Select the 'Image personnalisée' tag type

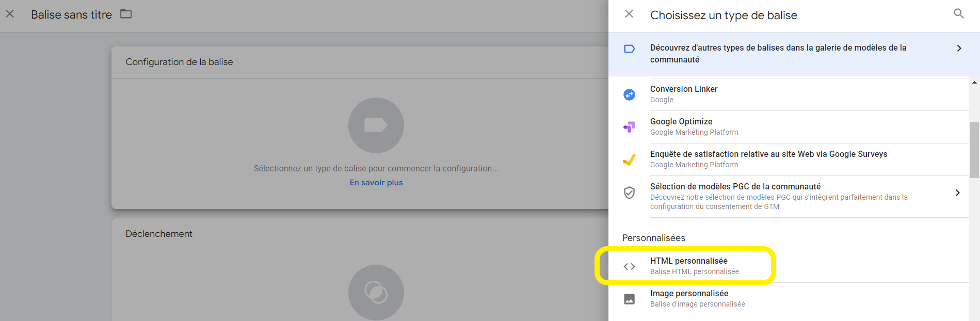[x=689, y=294]
